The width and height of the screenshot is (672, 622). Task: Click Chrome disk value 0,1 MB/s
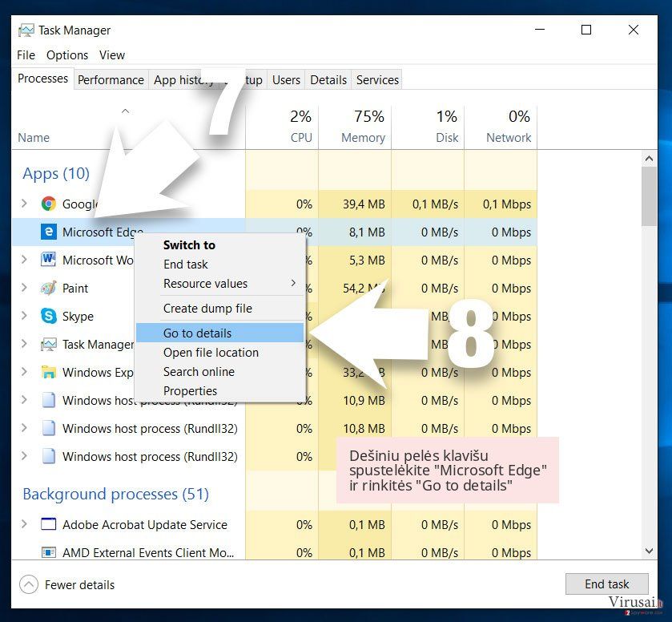435,204
